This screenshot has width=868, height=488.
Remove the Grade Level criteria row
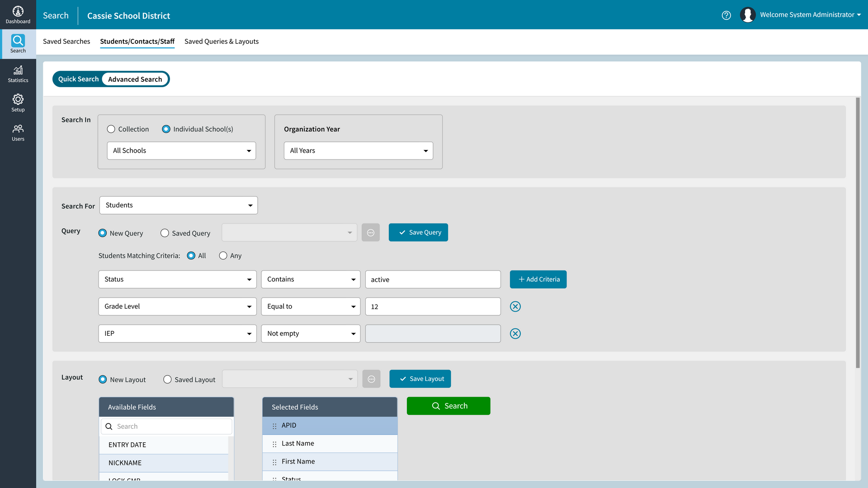coord(515,306)
